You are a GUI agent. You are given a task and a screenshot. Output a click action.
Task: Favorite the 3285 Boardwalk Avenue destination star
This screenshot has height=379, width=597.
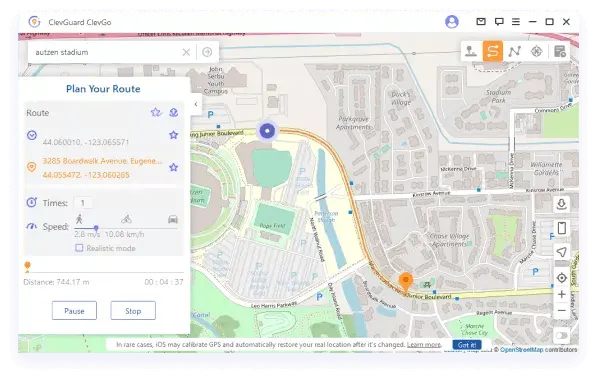tap(174, 167)
